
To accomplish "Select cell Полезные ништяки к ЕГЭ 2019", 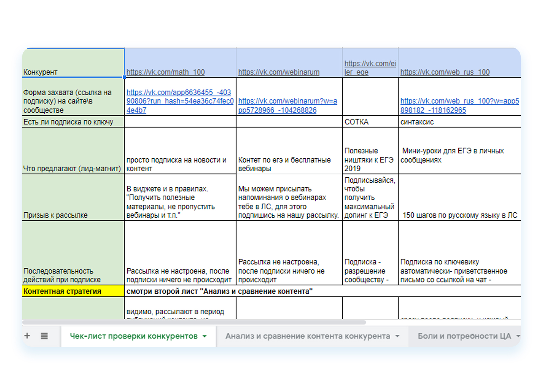I will (370, 151).
